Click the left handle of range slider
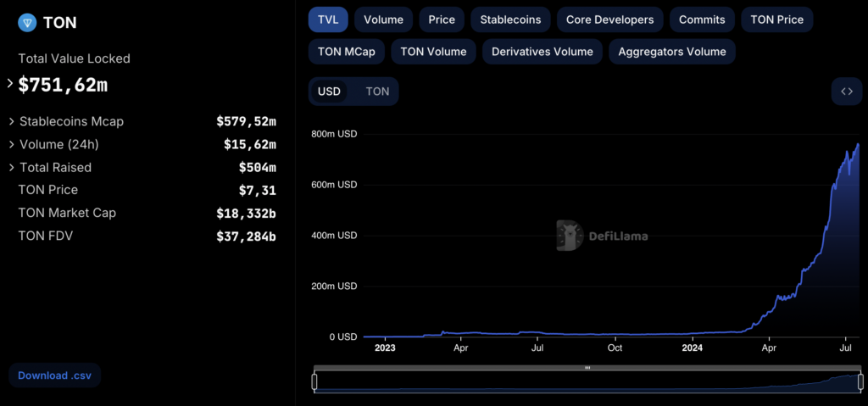The image size is (868, 406). pyautogui.click(x=314, y=381)
